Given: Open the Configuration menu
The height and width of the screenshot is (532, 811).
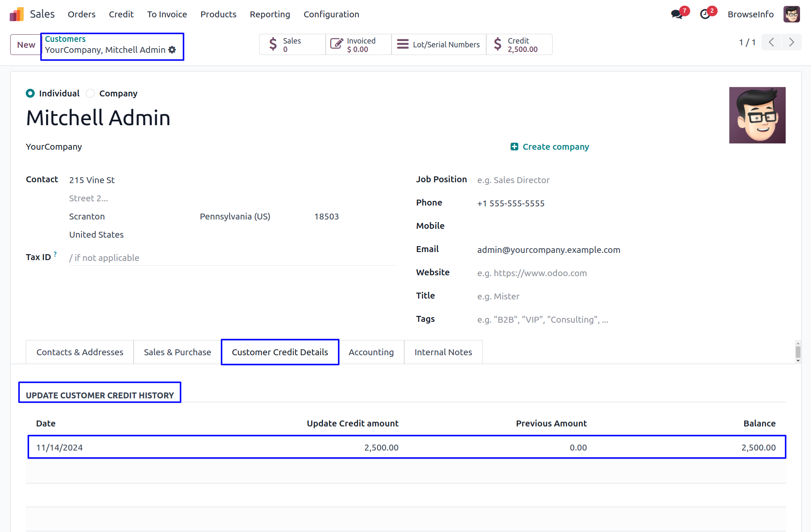Looking at the screenshot, I should point(331,14).
